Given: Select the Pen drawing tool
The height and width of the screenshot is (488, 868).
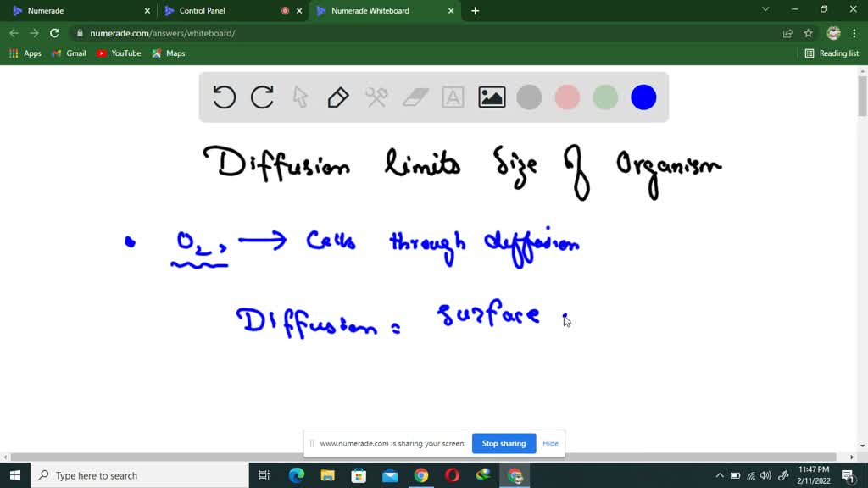Looking at the screenshot, I should click(x=337, y=97).
